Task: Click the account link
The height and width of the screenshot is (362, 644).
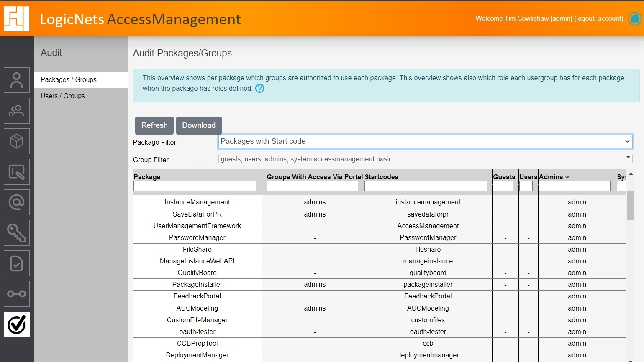Action: [x=609, y=18]
